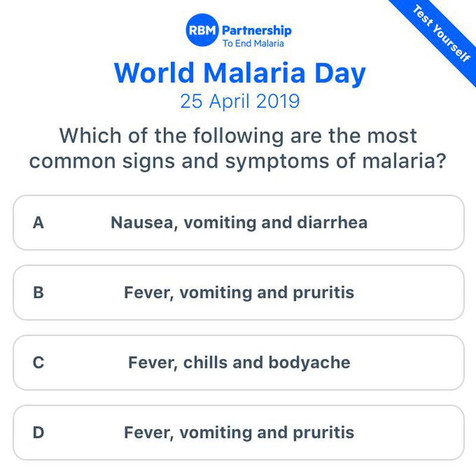The width and height of the screenshot is (476, 476).
Task: Click the 25 April 2019 date
Action: [240, 102]
